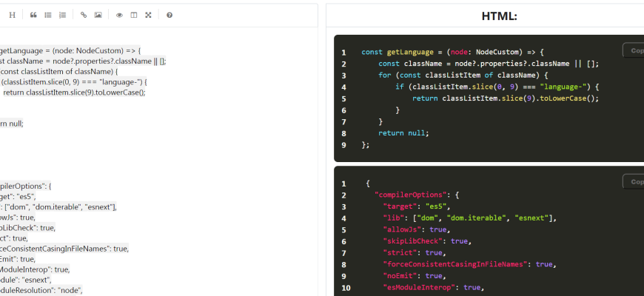Click "forceConsistentCasingInFileNames" key in JSON preview
This screenshot has width=644, height=296.
[x=456, y=264]
